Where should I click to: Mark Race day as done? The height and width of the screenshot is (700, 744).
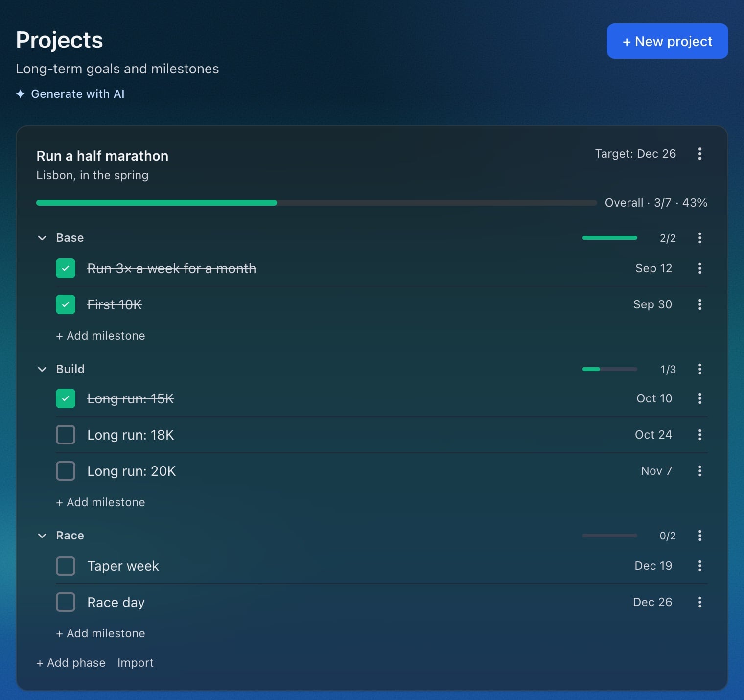66,602
